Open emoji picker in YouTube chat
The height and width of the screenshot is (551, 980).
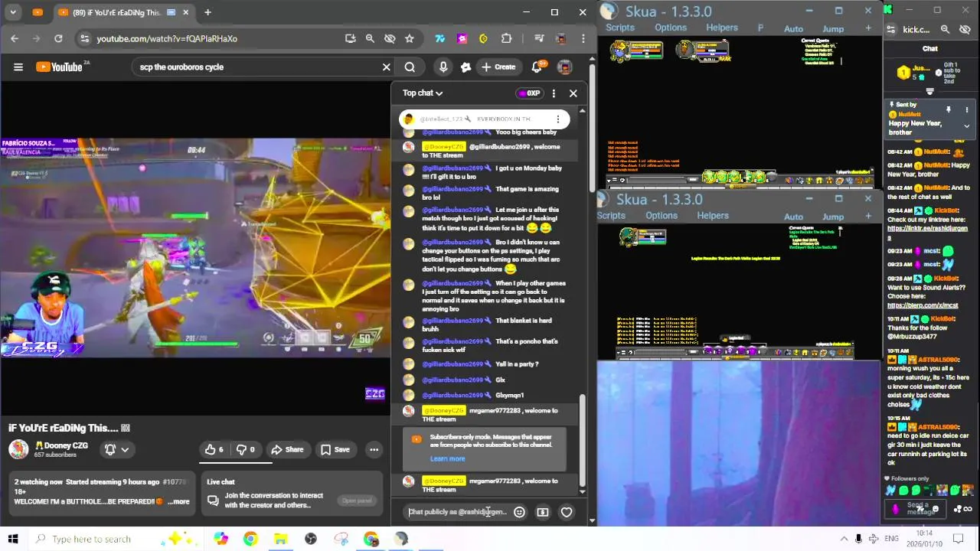tap(519, 513)
